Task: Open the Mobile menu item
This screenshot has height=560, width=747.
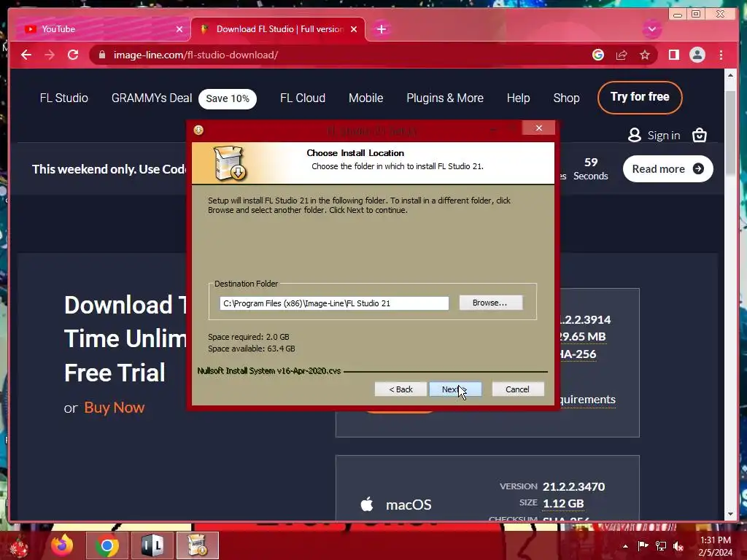Action: 366,98
